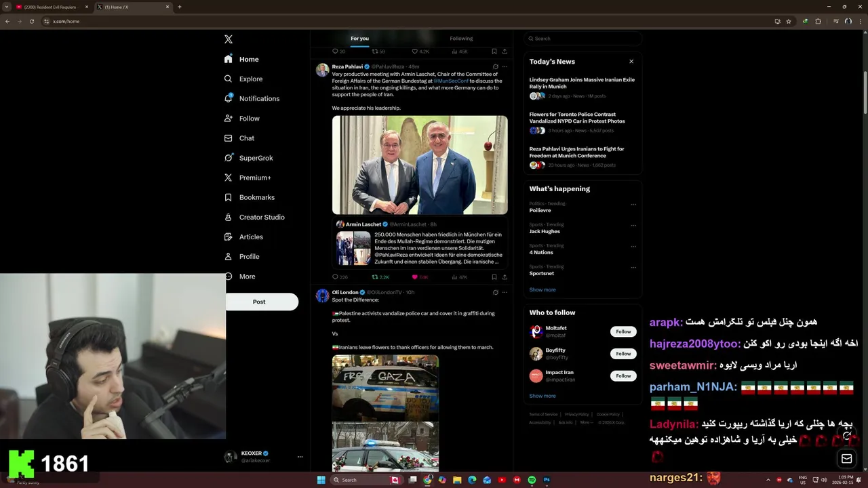Focus the X Search field
Image resolution: width=868 pixels, height=488 pixels.
[583, 39]
